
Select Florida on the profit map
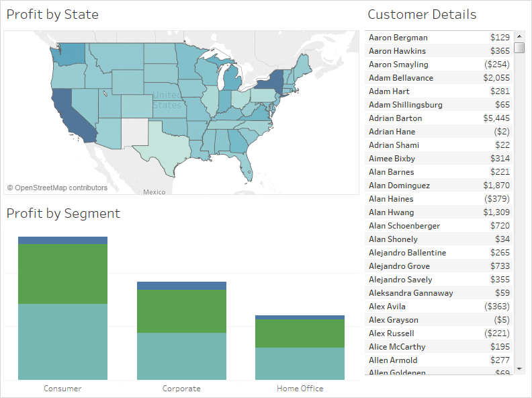click(247, 165)
